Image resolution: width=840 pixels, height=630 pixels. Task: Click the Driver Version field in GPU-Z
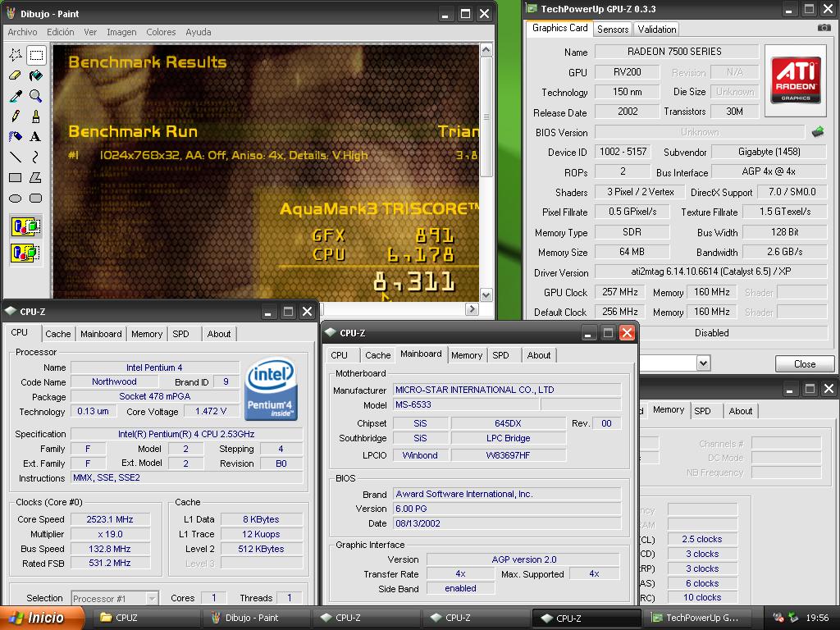(710, 272)
